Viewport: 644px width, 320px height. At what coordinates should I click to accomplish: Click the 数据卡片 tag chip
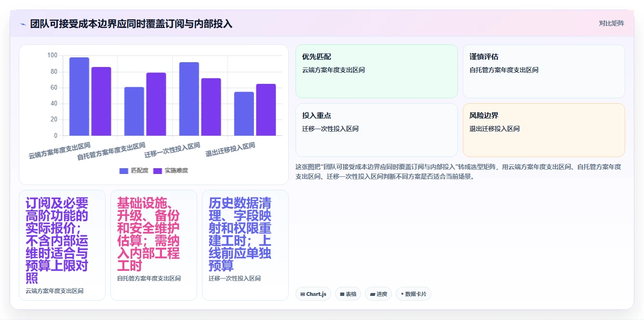click(x=414, y=293)
